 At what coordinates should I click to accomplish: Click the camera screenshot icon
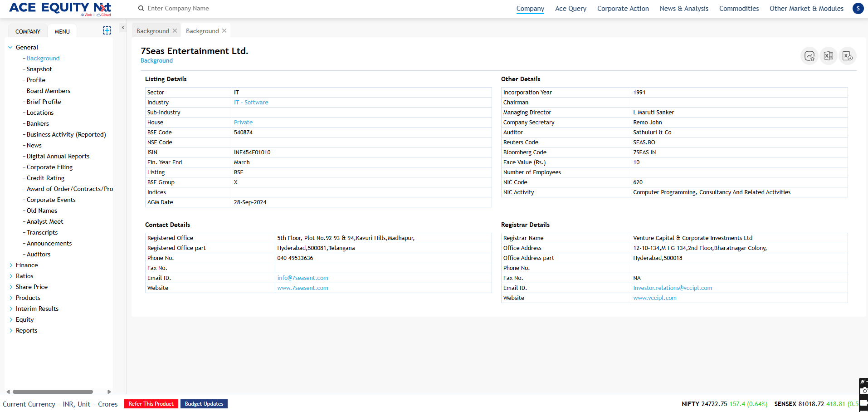tap(864, 391)
